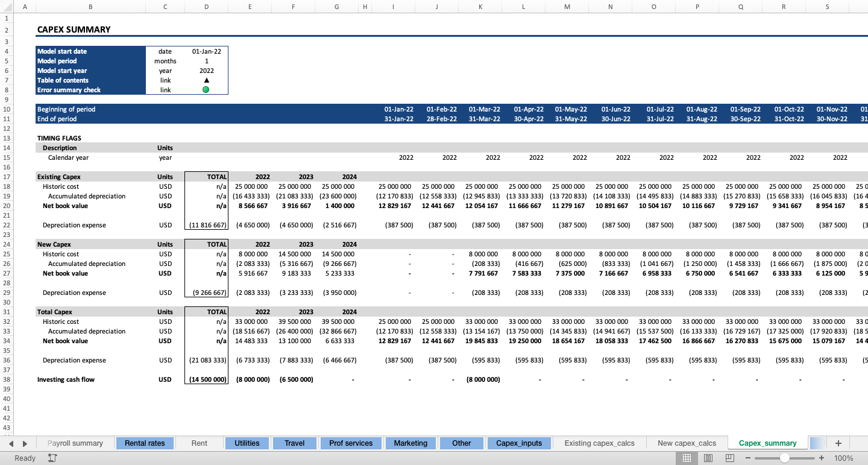Open the Payroll summary sheet tab
This screenshot has height=465, width=868.
[x=75, y=443]
